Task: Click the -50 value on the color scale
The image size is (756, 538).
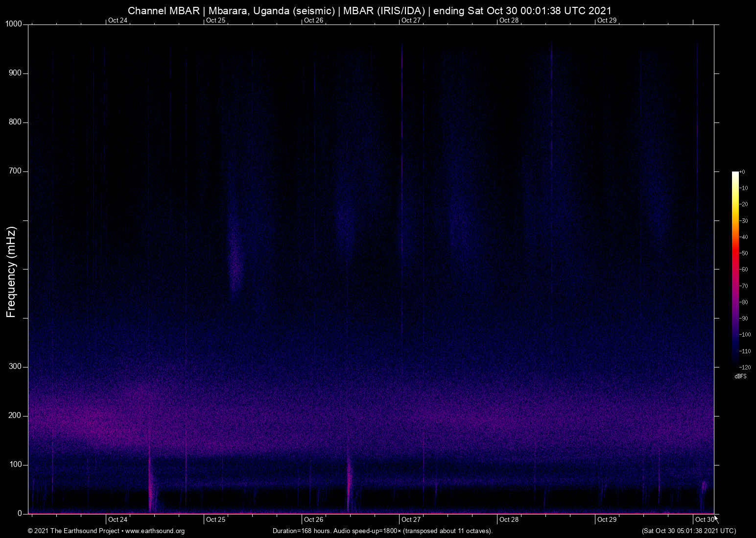Action: pos(743,253)
